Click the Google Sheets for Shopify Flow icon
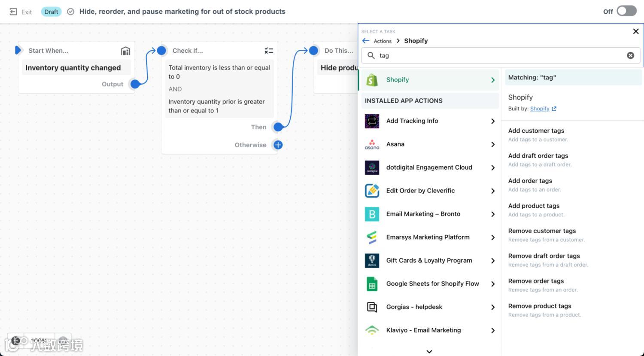Viewport: 644px width, 356px height. pos(372,283)
